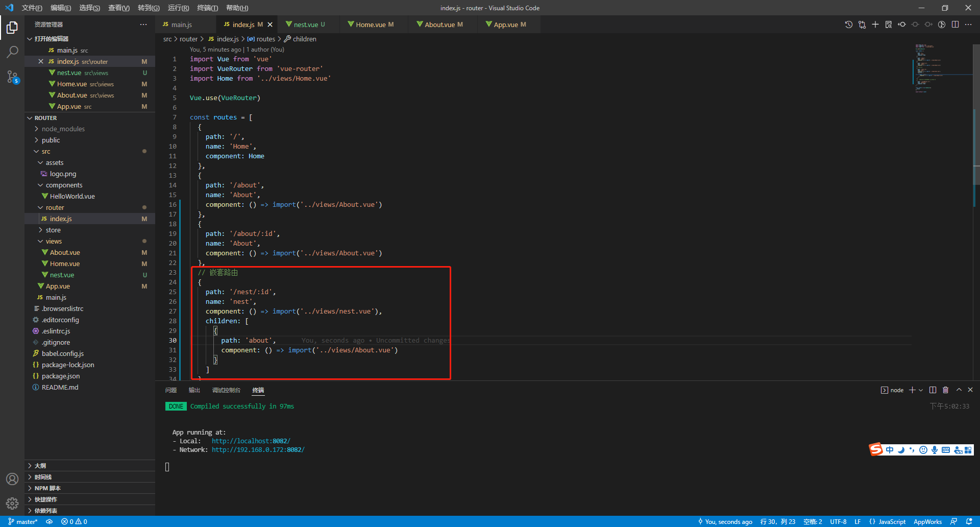Switch to the 输出 output panel tab
Viewport: 980px width, 527px height.
coord(194,390)
